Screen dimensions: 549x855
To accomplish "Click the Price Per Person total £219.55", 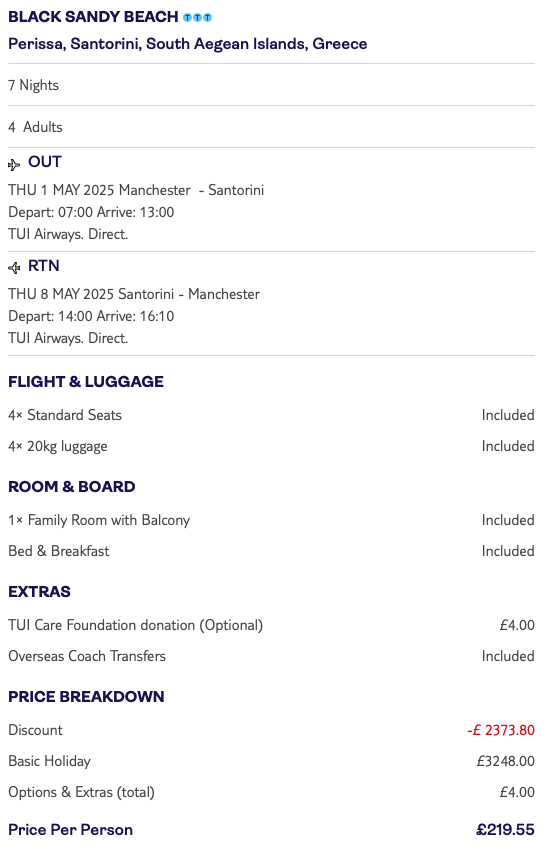I will [x=505, y=830].
